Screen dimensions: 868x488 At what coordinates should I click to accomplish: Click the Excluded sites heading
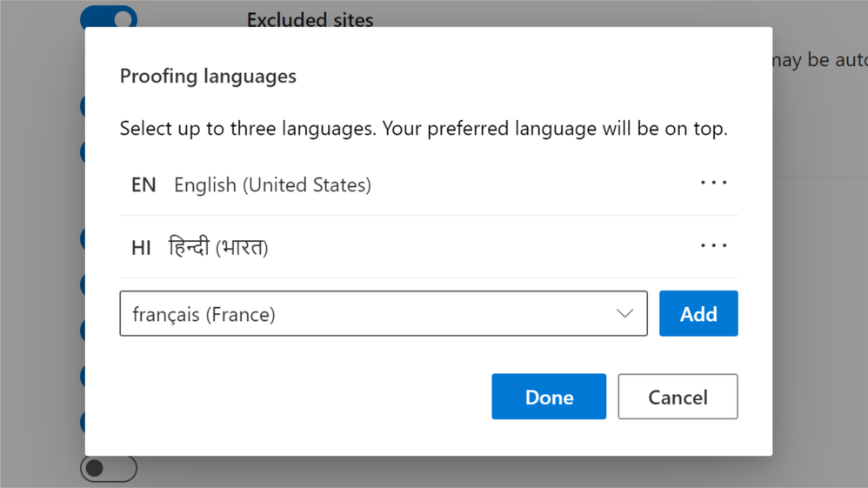coord(310,19)
